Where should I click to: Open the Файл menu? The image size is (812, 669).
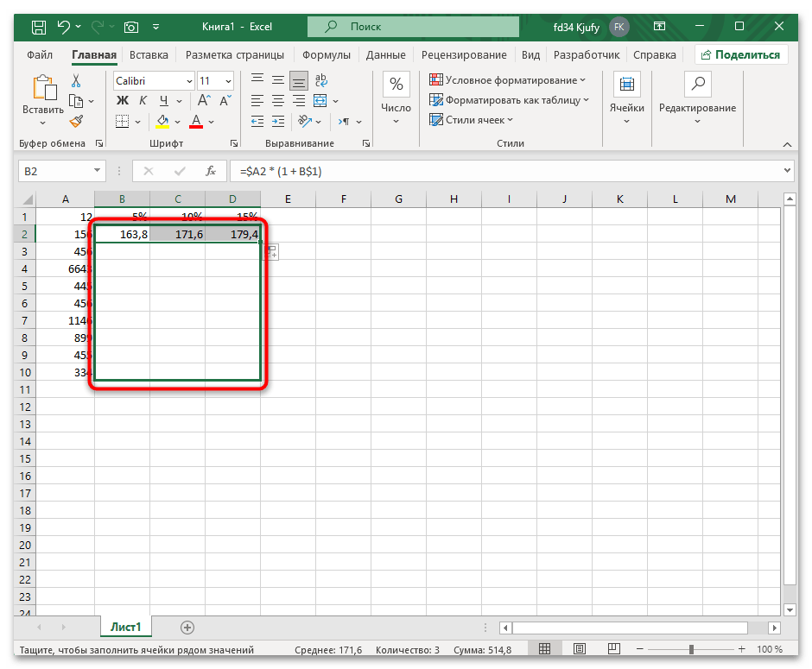(x=40, y=55)
